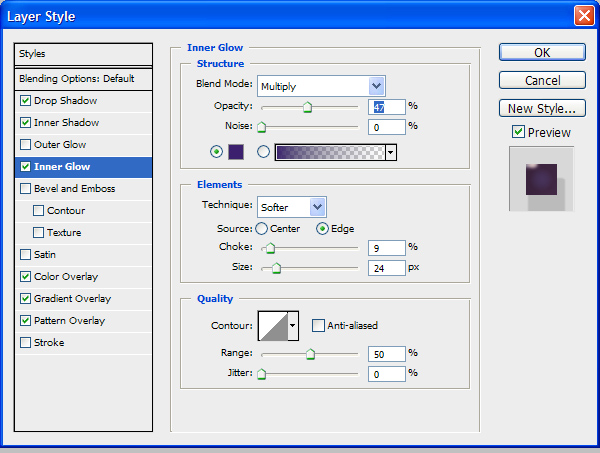Uncheck the Pattern Overlay checkbox
Screen dimensions: 600x453
point(25,321)
